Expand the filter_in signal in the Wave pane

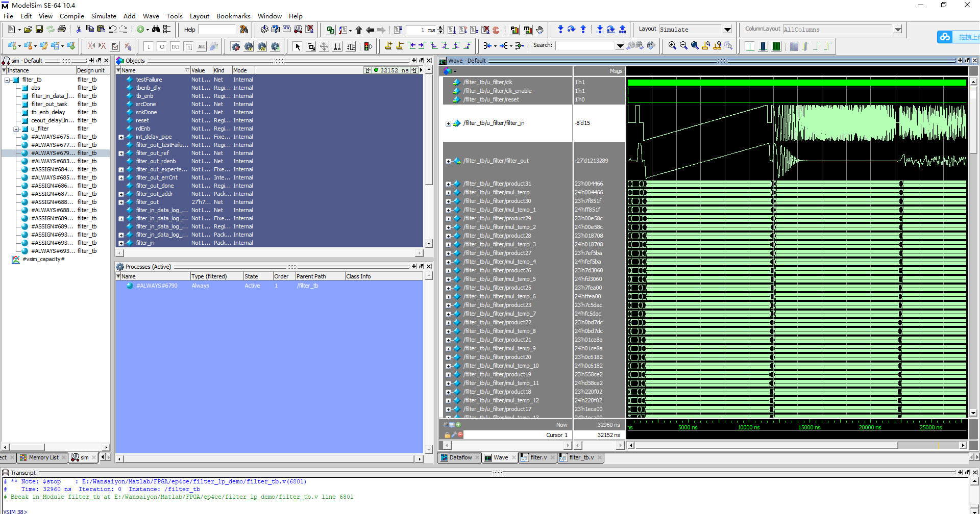(x=448, y=123)
